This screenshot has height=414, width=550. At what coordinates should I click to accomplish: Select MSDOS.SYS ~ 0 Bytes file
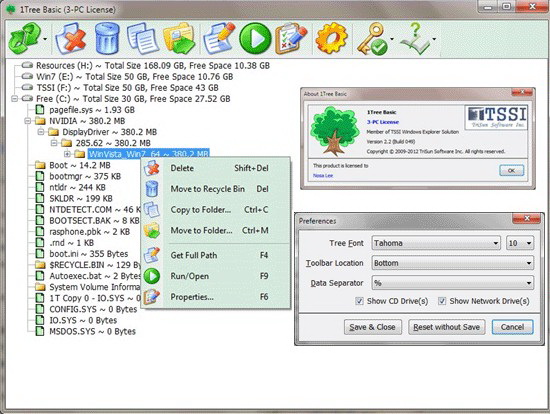[86, 331]
